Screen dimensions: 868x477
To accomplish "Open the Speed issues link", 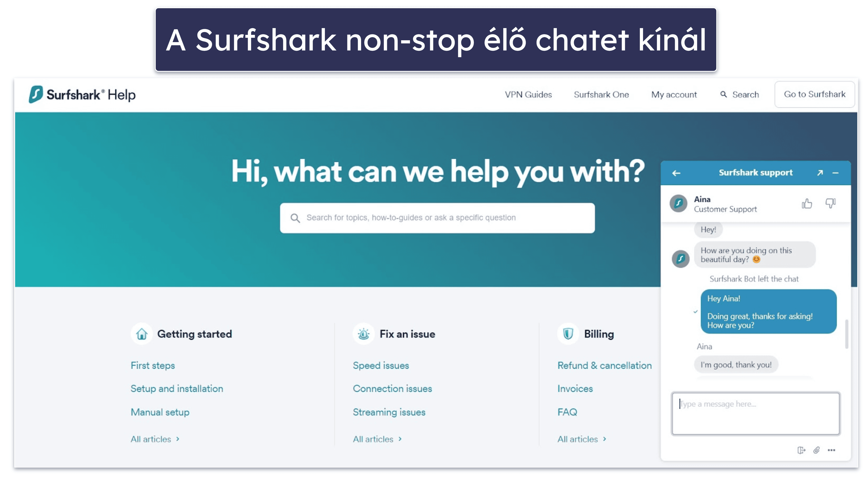I will tap(381, 365).
